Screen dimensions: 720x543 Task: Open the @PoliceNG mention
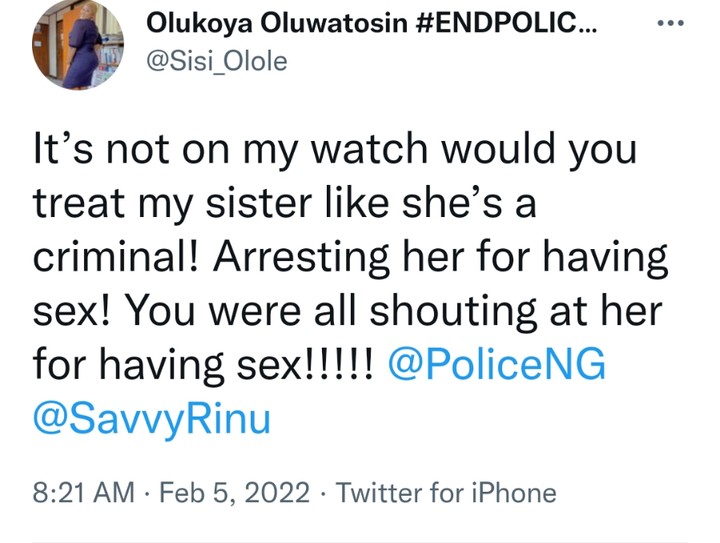pyautogui.click(x=495, y=363)
